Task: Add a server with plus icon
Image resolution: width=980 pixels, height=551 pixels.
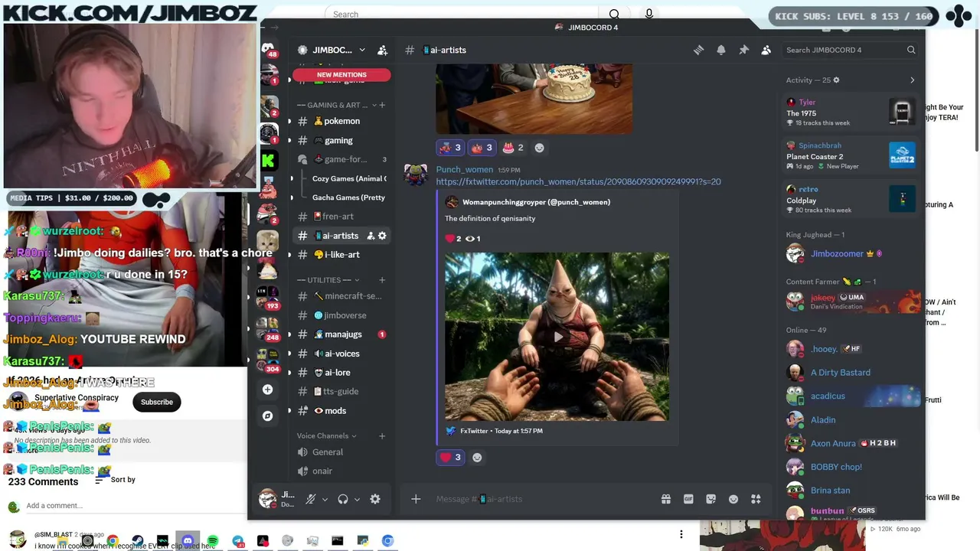Action: point(267,390)
